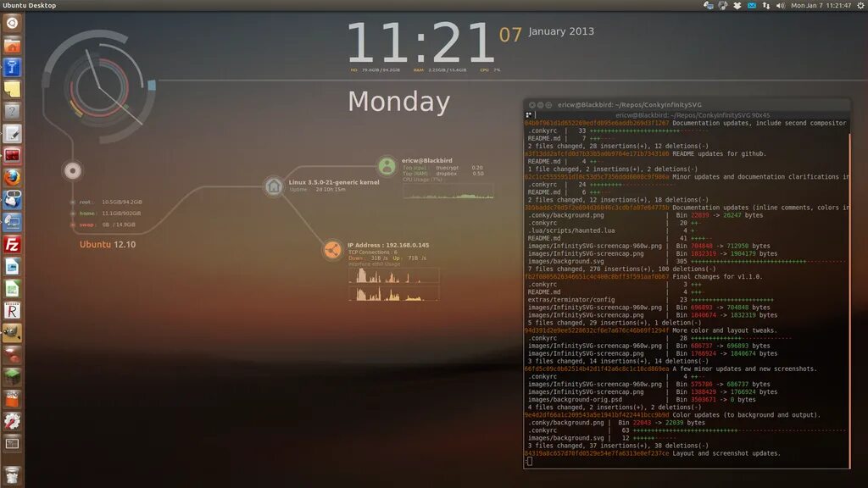Launch the red terminal application icon
Screen dimensions: 868x488
click(12, 156)
